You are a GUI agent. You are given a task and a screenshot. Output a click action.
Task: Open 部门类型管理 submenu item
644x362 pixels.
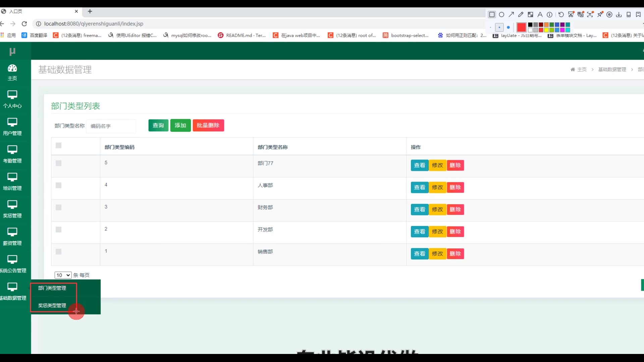(x=52, y=288)
